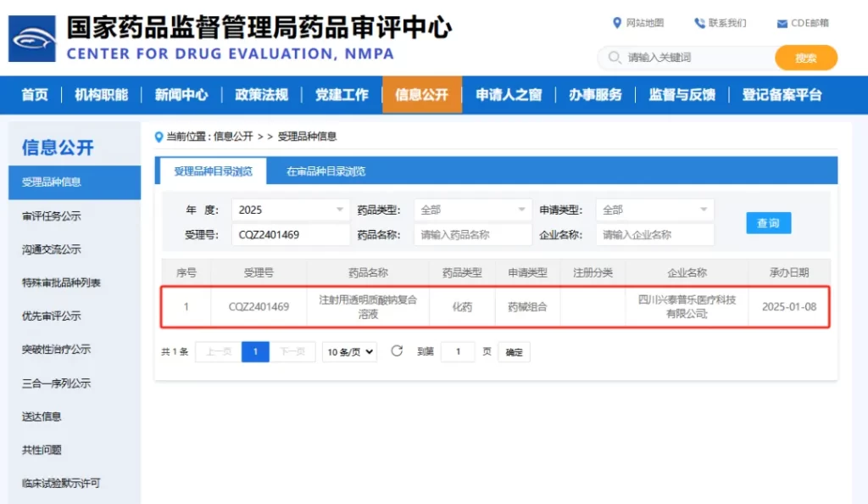Open 网站地图 link
This screenshot has width=868, height=504.
click(x=645, y=23)
